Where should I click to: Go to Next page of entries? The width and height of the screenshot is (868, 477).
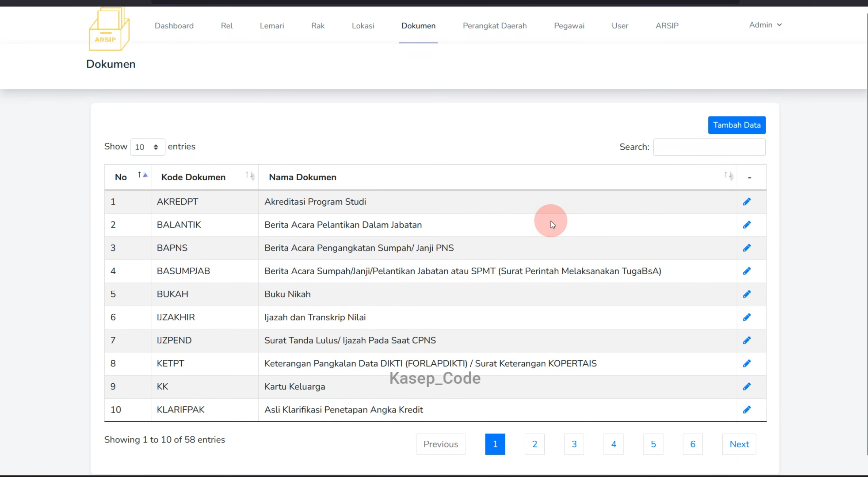(739, 444)
